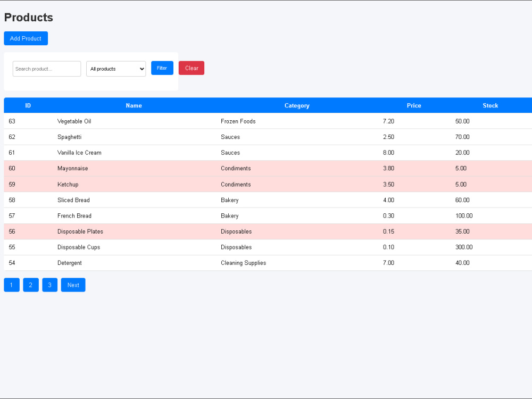Viewport: 532px width, 399px height.
Task: Click the Sauces category in Spaghetti row
Action: (230, 137)
